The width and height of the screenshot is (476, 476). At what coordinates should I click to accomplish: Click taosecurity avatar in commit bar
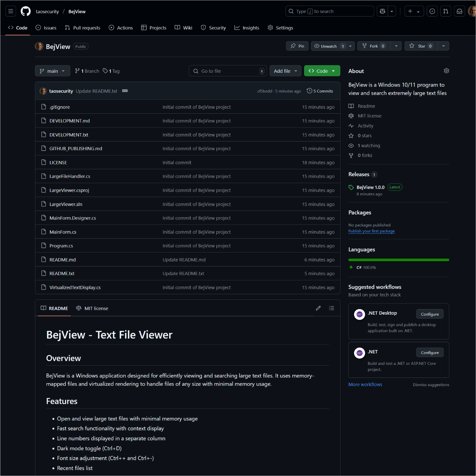tap(43, 91)
